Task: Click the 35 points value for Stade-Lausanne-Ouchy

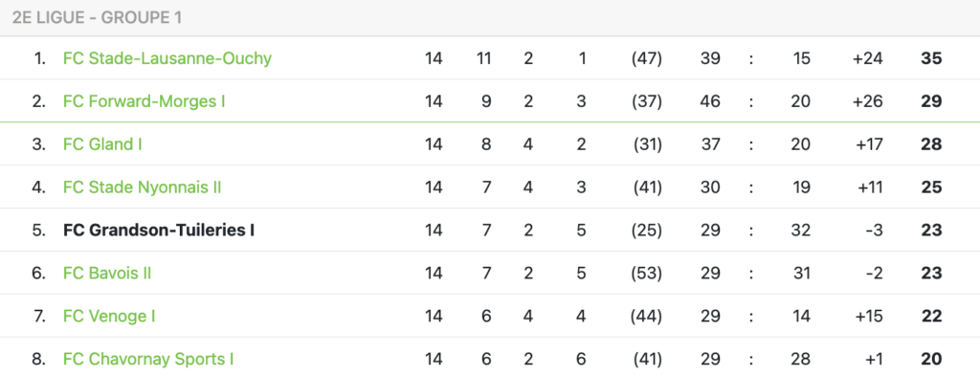Action: tap(931, 58)
